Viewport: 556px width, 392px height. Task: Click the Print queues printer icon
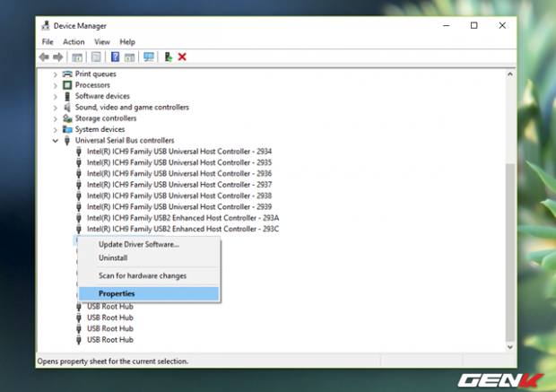(67, 74)
